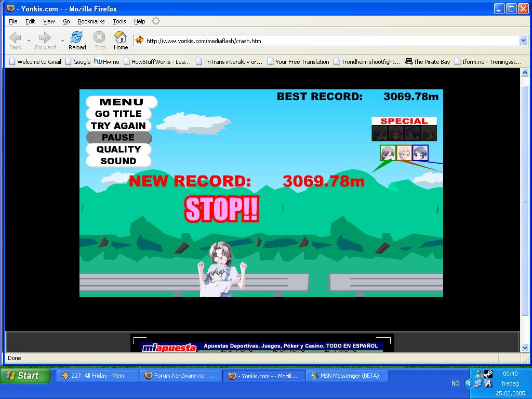The width and height of the screenshot is (532, 399).
Task: Open the View menu
Action: click(49, 21)
